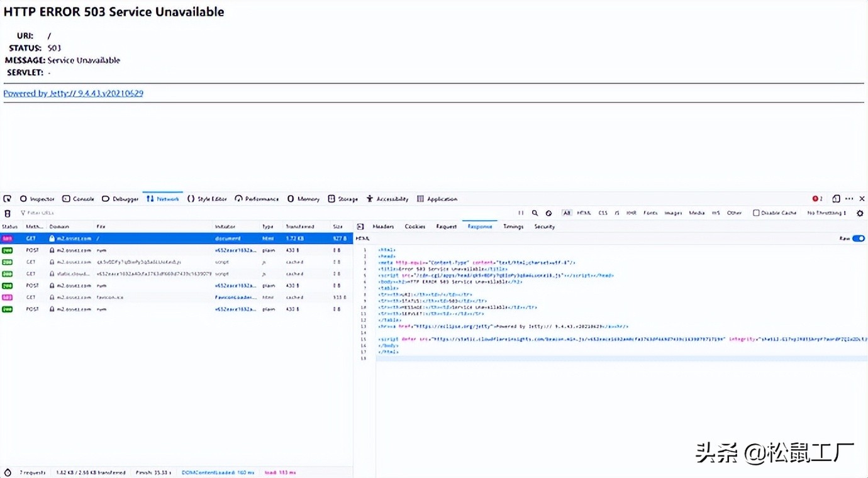868x478 pixels.
Task: Open the Style Editor tab
Action: click(x=207, y=199)
